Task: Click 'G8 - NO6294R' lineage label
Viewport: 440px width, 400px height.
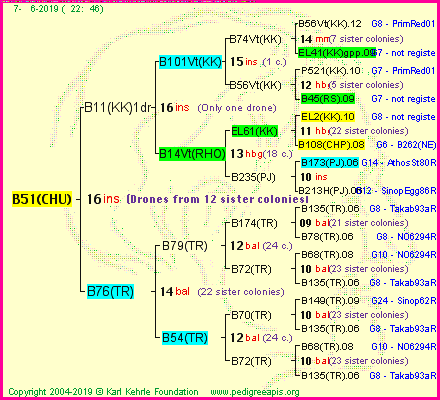Action: [x=406, y=237]
